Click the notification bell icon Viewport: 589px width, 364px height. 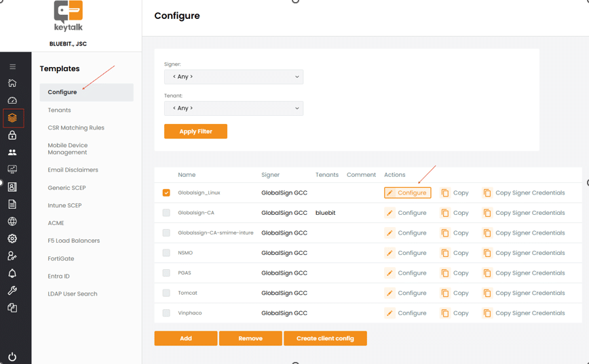tap(12, 273)
